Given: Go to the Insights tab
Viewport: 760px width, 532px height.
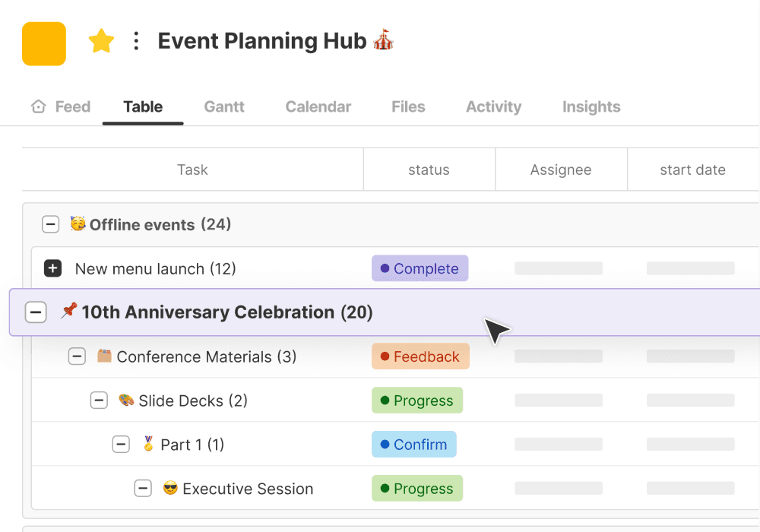Looking at the screenshot, I should [x=591, y=106].
